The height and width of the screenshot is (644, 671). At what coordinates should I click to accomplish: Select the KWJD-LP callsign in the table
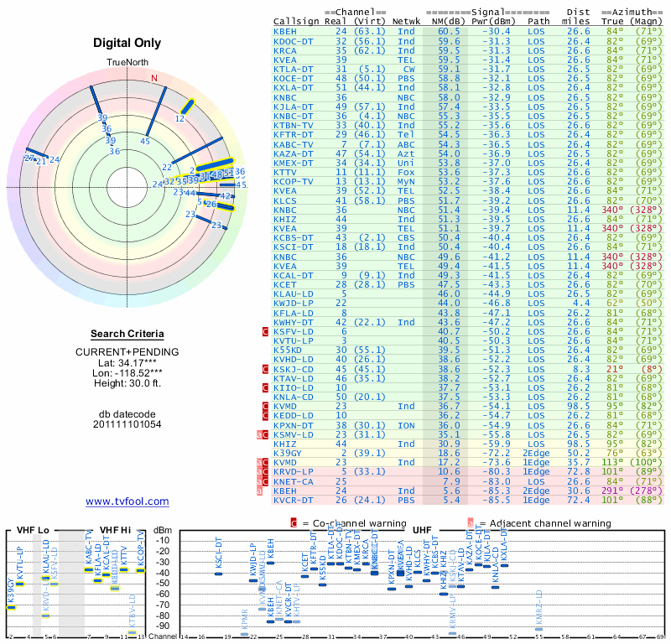pos(294,304)
